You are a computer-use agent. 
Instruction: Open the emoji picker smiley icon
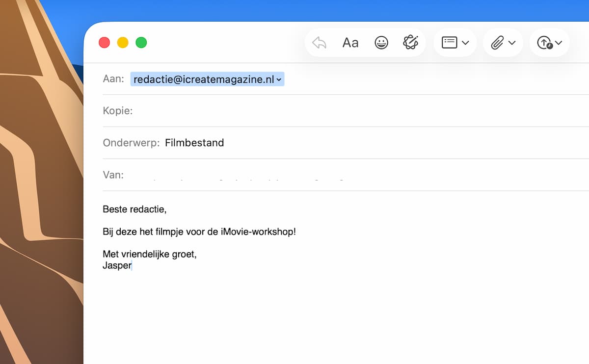[381, 43]
